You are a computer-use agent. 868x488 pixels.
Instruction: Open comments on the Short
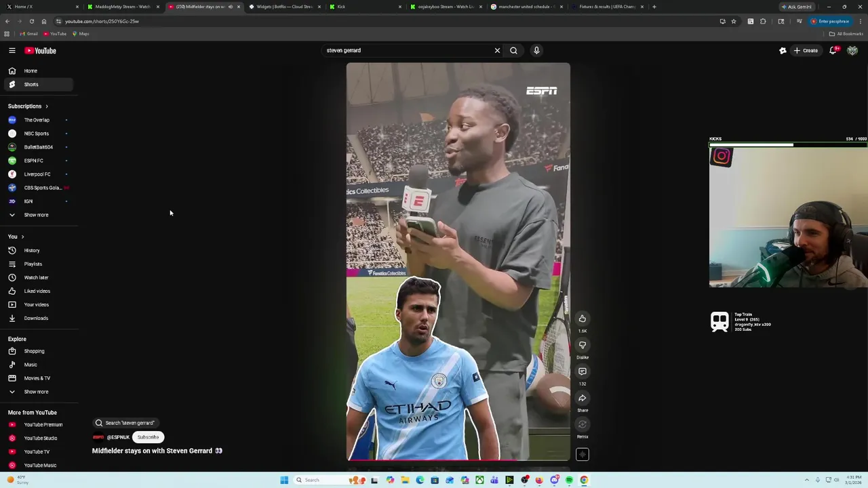click(583, 371)
